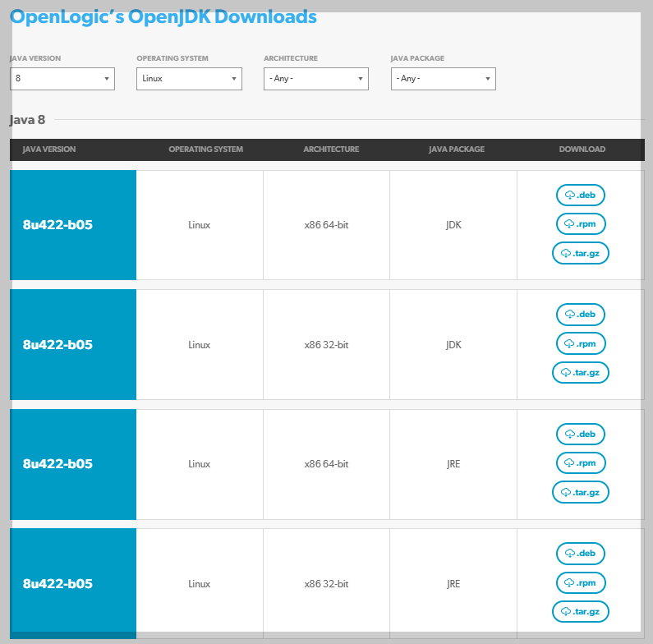Download .deb for x86 32-bit JDK
The width and height of the screenshot is (653, 644).
(581, 314)
